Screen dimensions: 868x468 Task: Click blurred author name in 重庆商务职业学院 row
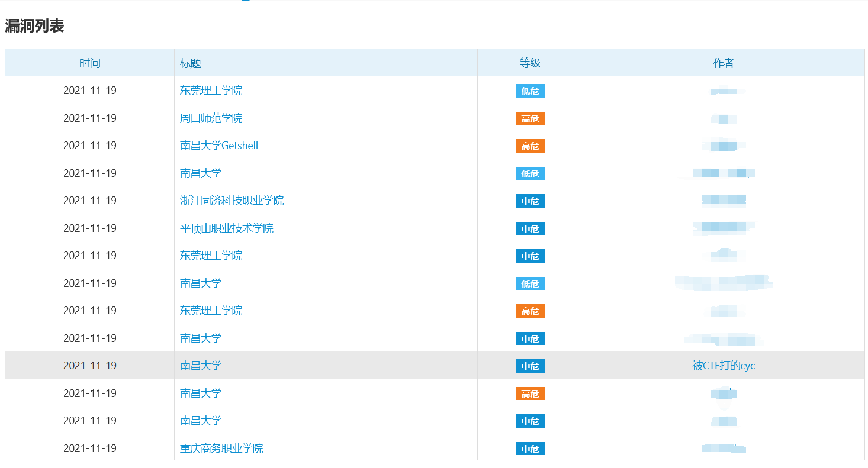724,448
